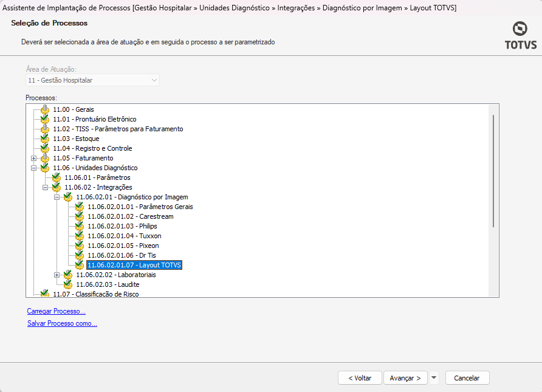Select the 11.06.02.01.06 - Dr Tis label
Viewport: 542px width, 392px height.
[x=122, y=255]
